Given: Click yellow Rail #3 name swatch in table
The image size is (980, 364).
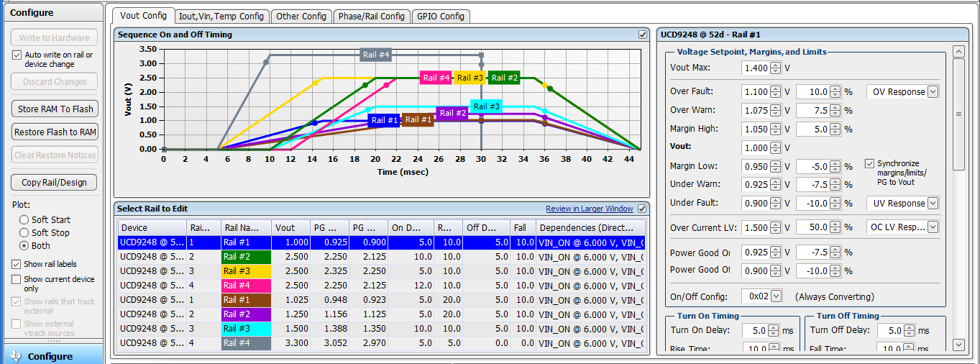Looking at the screenshot, I should [x=246, y=271].
